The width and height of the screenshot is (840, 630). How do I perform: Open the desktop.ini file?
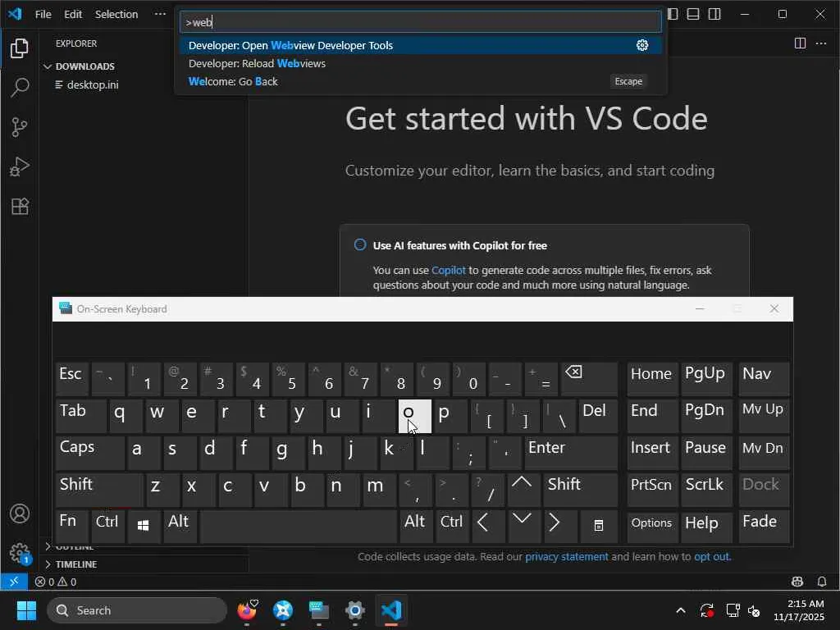[92, 84]
